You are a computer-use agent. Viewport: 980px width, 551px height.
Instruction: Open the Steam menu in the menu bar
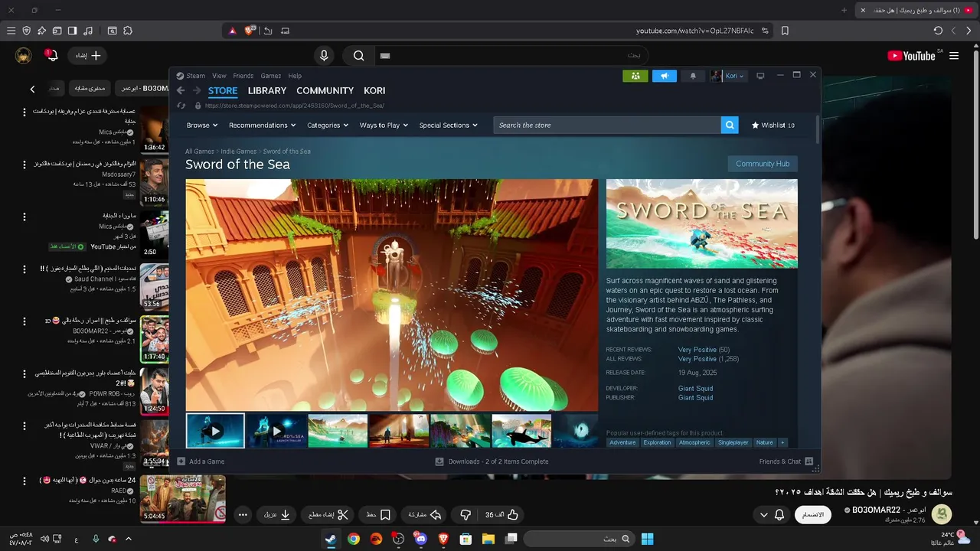click(x=195, y=76)
